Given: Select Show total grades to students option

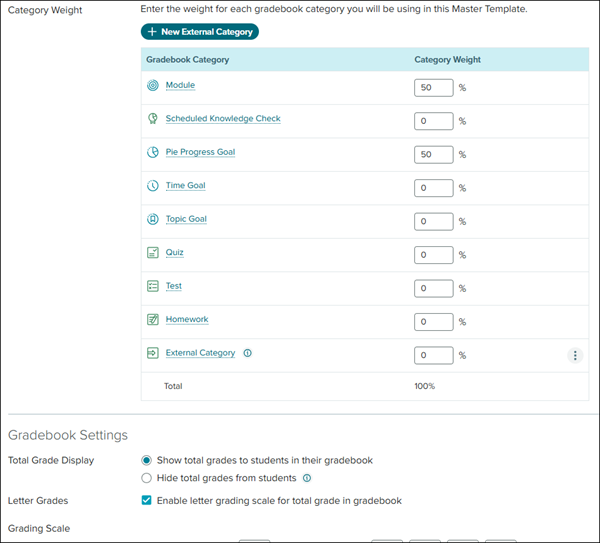Looking at the screenshot, I should click(147, 461).
